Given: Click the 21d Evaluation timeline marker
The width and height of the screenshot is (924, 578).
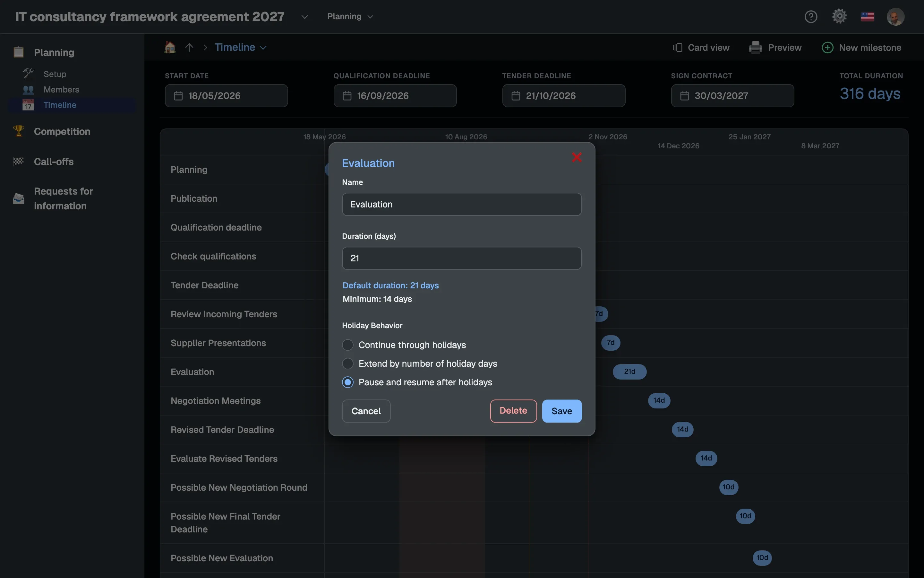Looking at the screenshot, I should point(629,372).
